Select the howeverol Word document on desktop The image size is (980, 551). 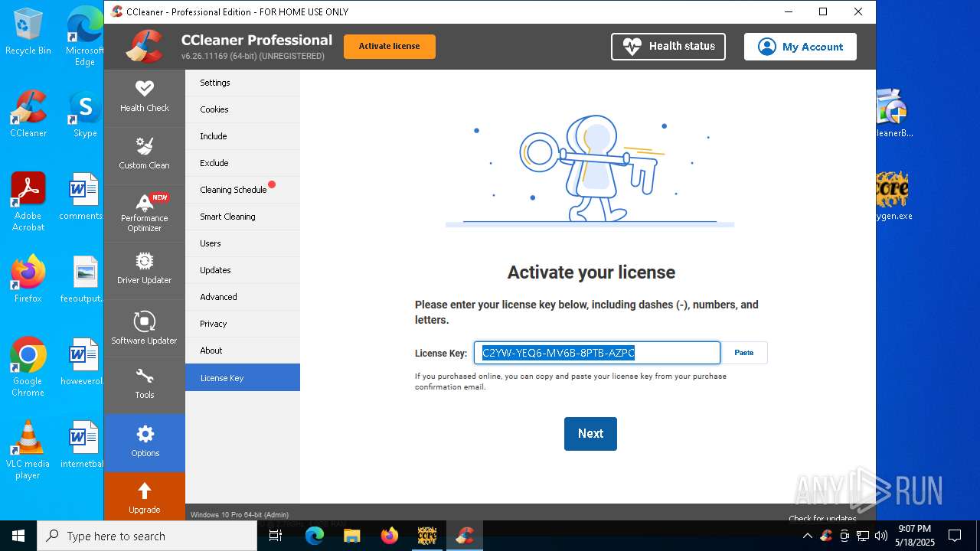point(83,363)
